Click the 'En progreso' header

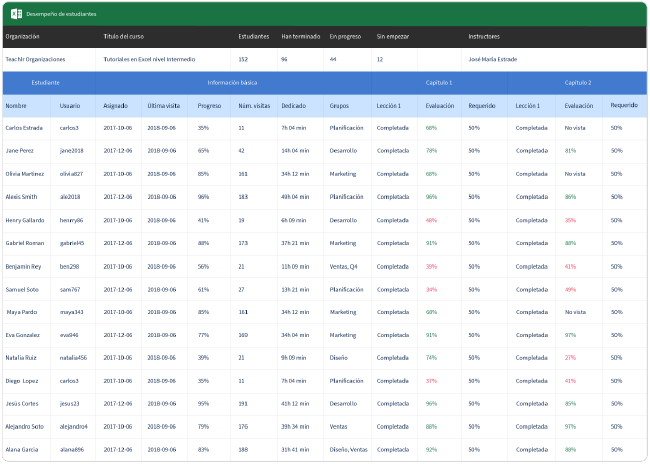click(345, 36)
